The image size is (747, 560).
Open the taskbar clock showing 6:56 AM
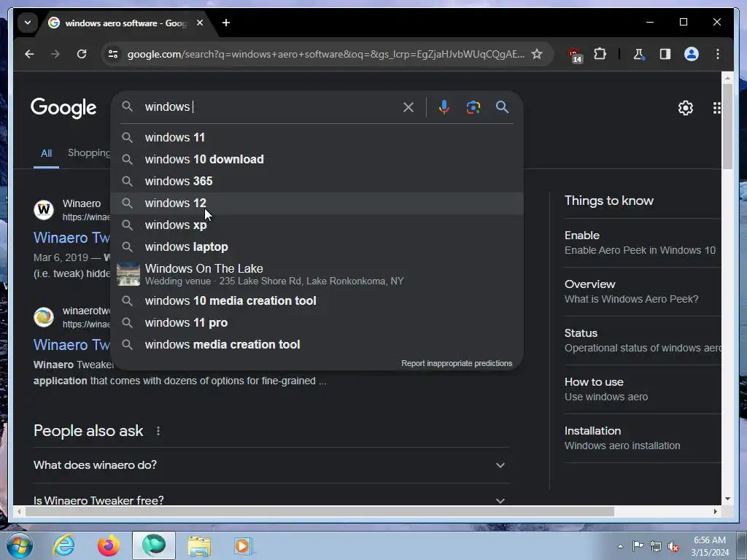[x=710, y=546]
